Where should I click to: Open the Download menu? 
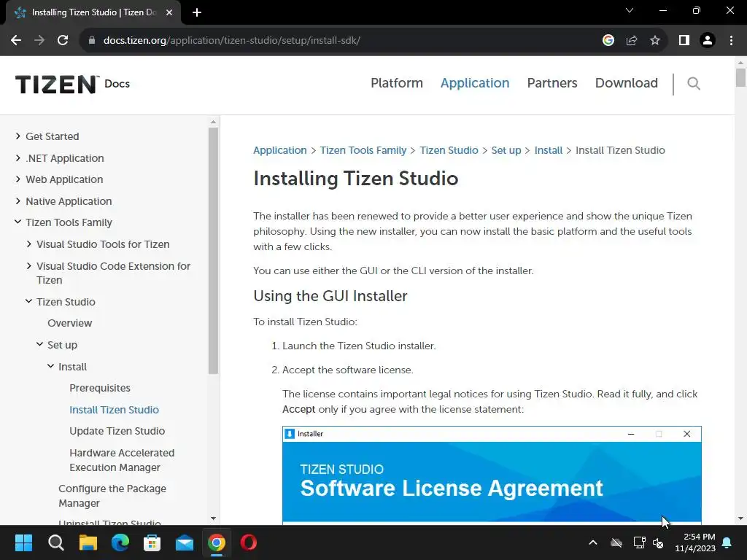627,83
